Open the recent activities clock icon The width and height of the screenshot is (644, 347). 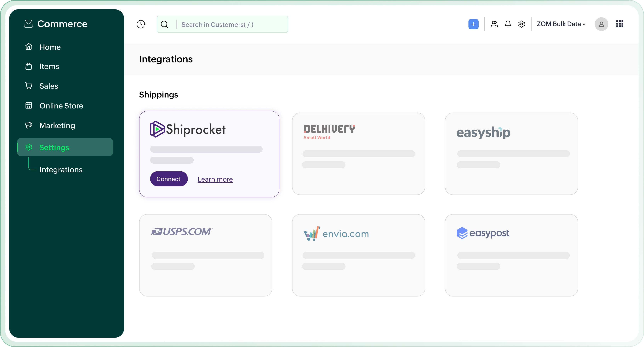pyautogui.click(x=141, y=24)
